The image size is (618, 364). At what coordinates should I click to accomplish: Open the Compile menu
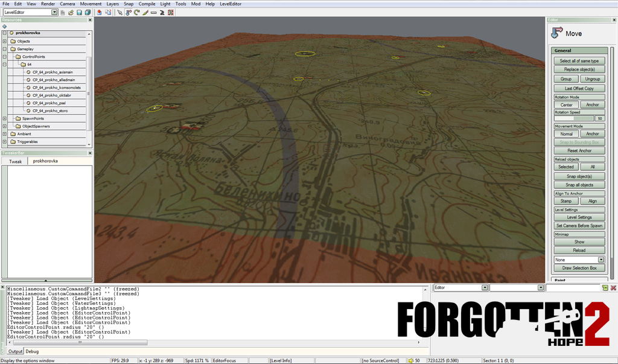[147, 4]
